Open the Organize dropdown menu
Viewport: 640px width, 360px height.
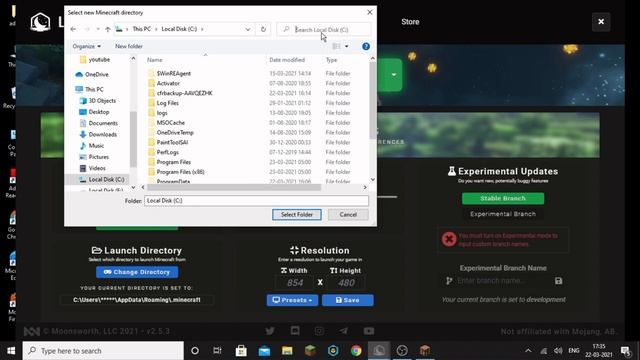(87, 47)
